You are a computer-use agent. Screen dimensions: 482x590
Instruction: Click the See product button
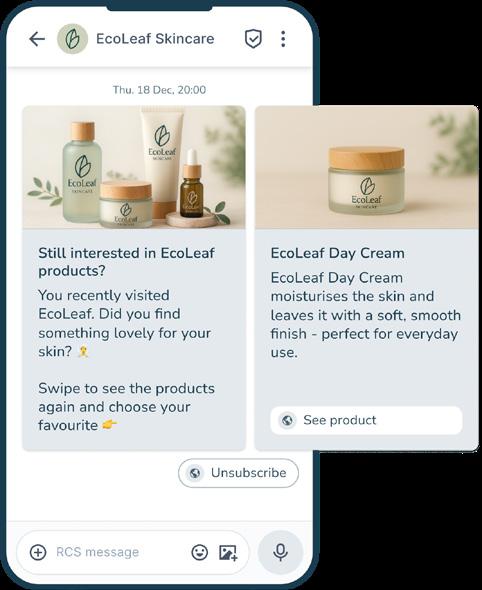366,420
